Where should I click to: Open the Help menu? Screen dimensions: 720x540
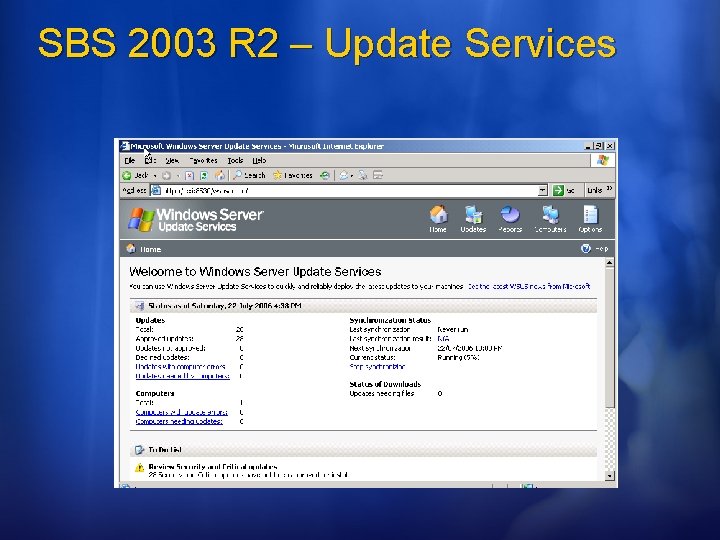click(259, 160)
